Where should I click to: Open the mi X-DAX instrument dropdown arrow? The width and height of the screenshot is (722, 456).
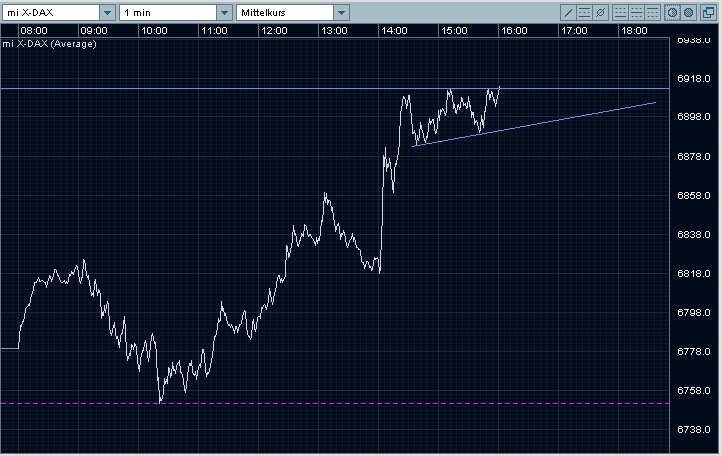point(107,12)
